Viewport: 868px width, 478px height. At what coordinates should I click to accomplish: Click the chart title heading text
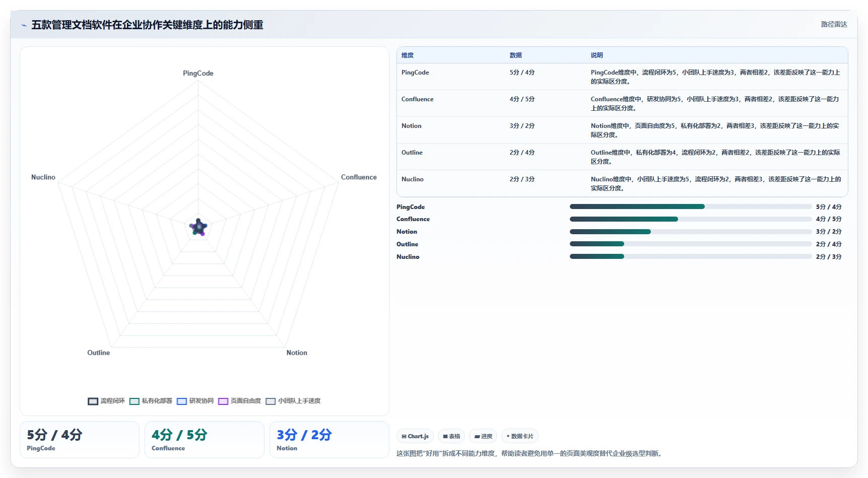(x=147, y=25)
